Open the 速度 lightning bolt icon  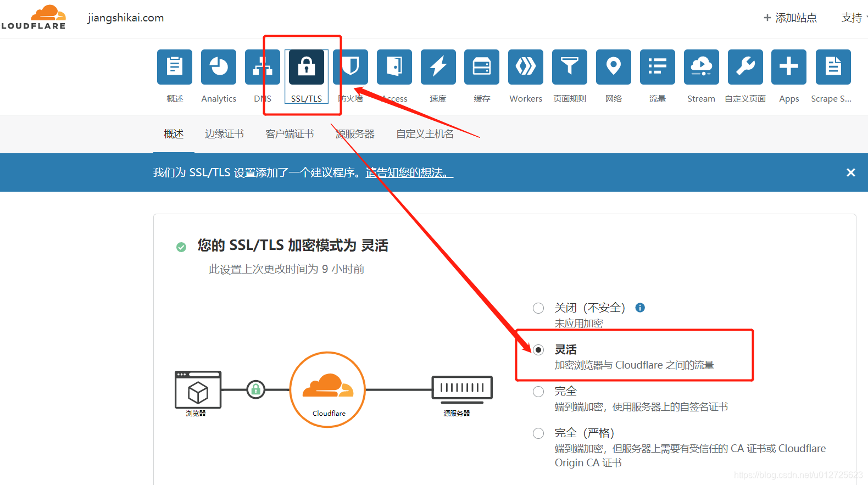coord(438,67)
